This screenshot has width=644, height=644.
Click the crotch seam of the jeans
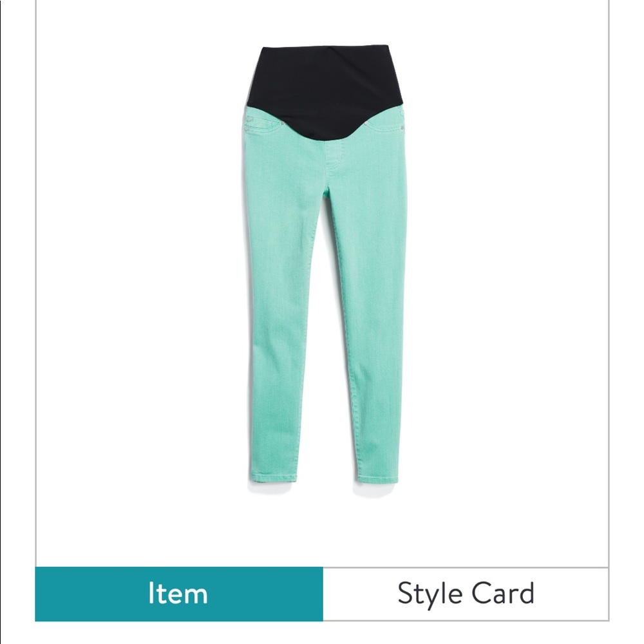(327, 191)
